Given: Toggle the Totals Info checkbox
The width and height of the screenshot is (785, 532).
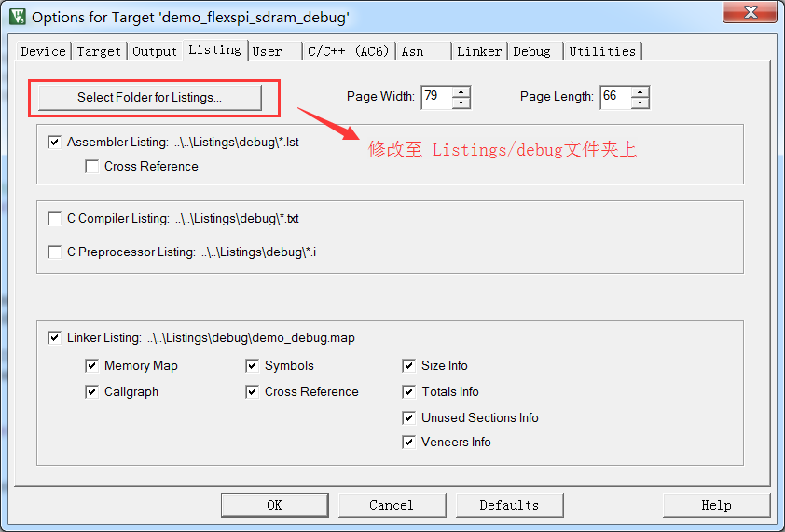Looking at the screenshot, I should coord(408,392).
